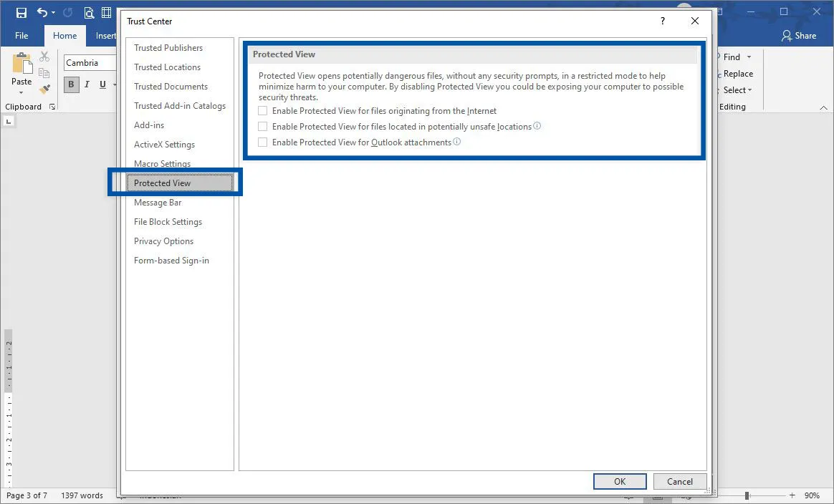
Task: Switch to the File tab
Action: tap(21, 35)
